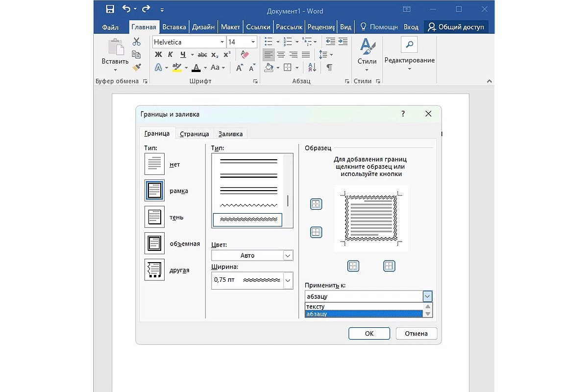Select тексту in the apply-to list

tap(364, 307)
